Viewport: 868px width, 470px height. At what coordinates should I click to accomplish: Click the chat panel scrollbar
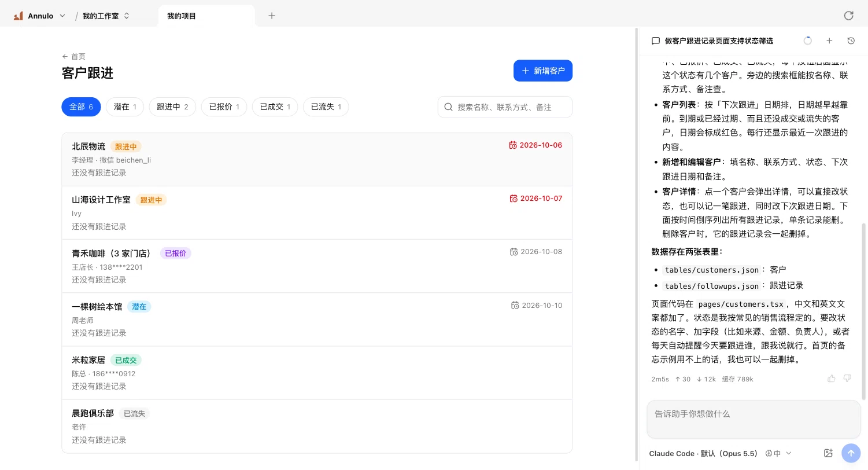tap(864, 311)
